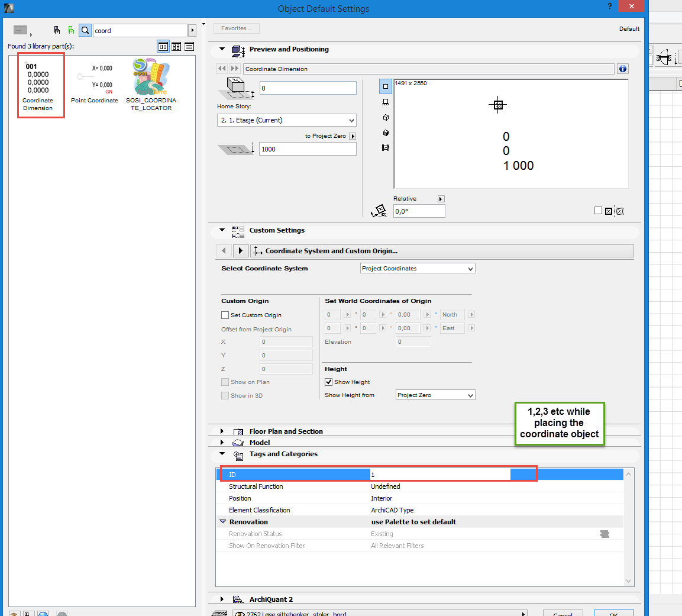Toggle the mirror checkbox with X mark

(609, 211)
